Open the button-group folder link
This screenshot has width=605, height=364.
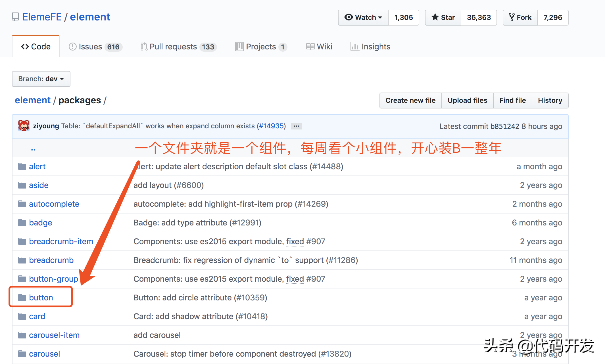[x=54, y=279]
